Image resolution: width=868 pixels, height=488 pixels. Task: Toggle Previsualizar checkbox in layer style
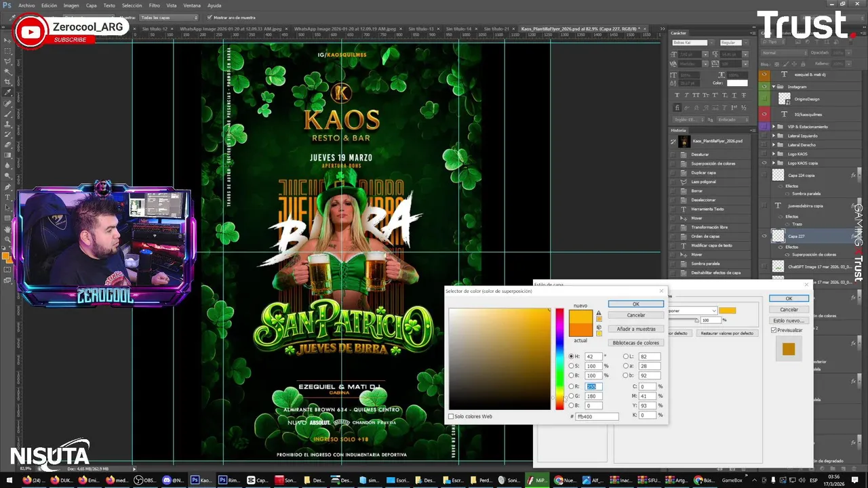tap(774, 330)
